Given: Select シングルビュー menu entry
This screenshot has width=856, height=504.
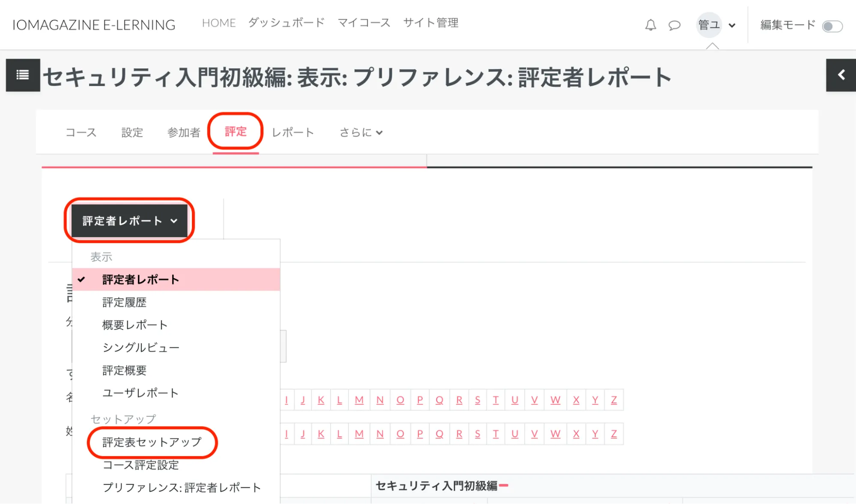Looking at the screenshot, I should [x=140, y=347].
